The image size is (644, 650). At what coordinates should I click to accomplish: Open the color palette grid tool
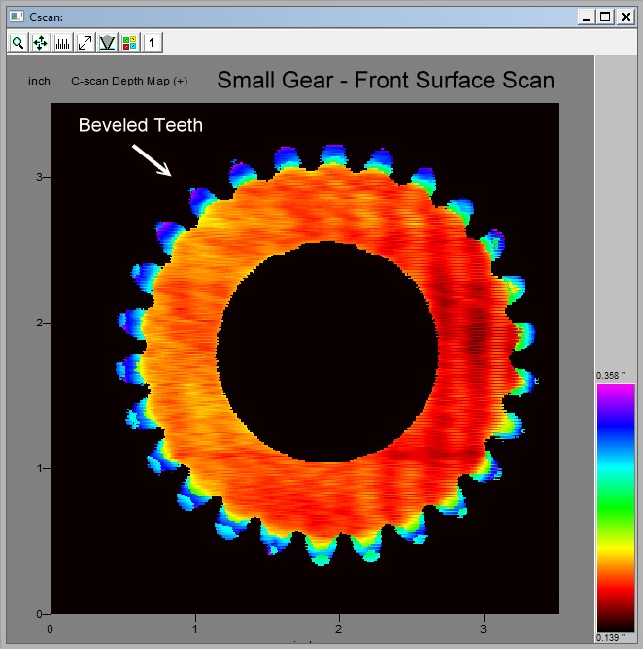pos(130,43)
